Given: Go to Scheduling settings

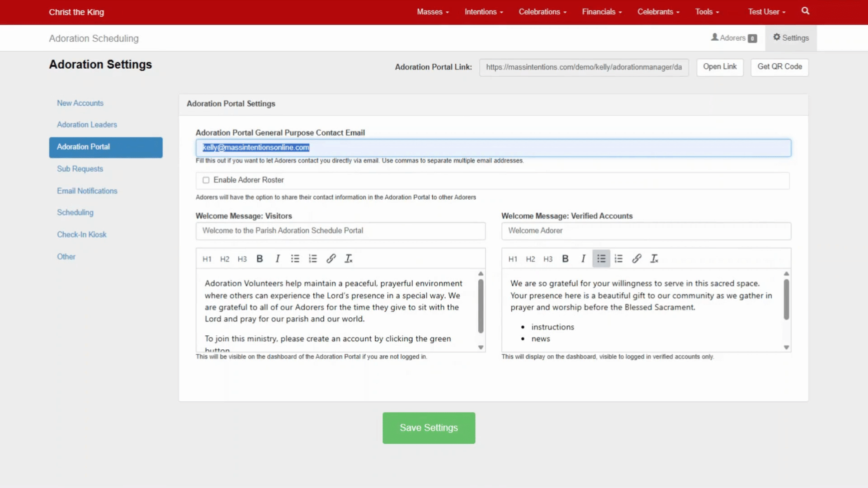Looking at the screenshot, I should 75,213.
